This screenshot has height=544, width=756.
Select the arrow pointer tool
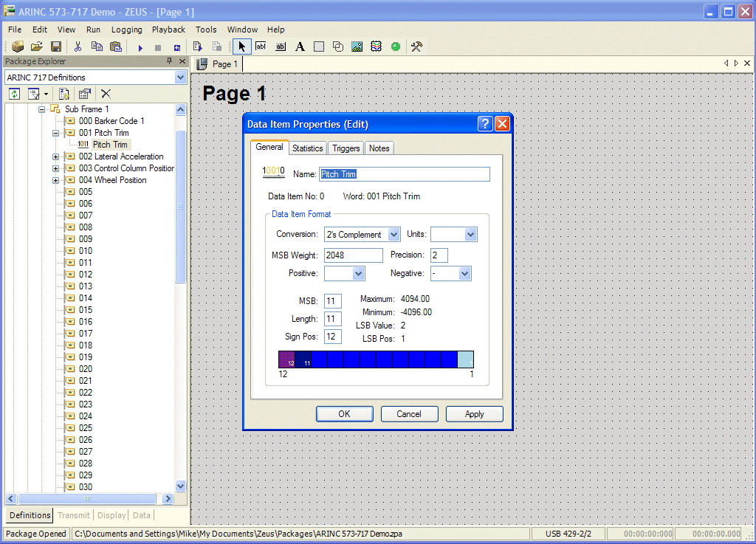coord(241,47)
